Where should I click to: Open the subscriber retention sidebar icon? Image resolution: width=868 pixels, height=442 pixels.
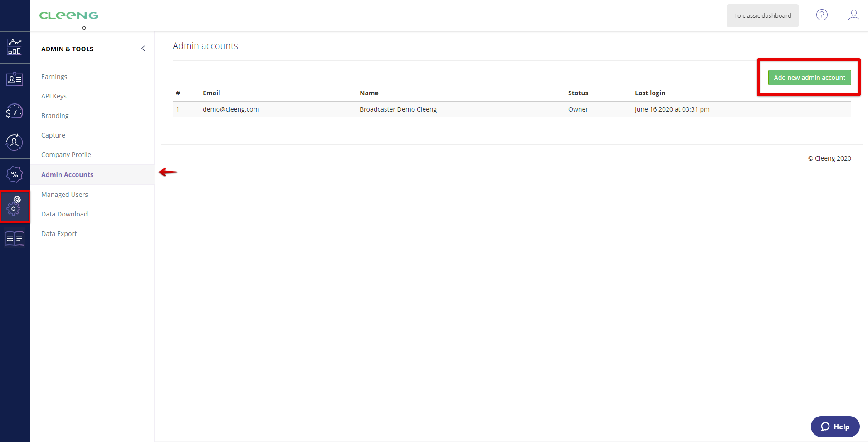coord(15,142)
